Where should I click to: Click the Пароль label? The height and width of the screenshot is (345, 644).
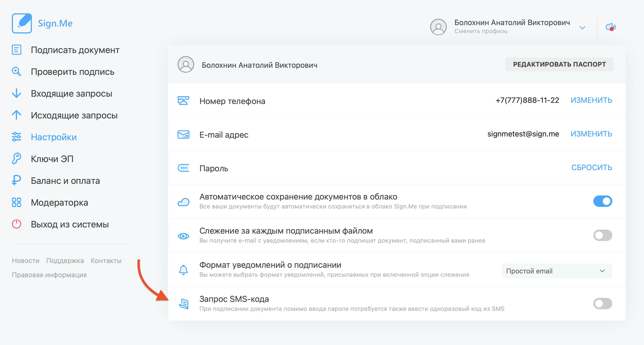coord(214,168)
